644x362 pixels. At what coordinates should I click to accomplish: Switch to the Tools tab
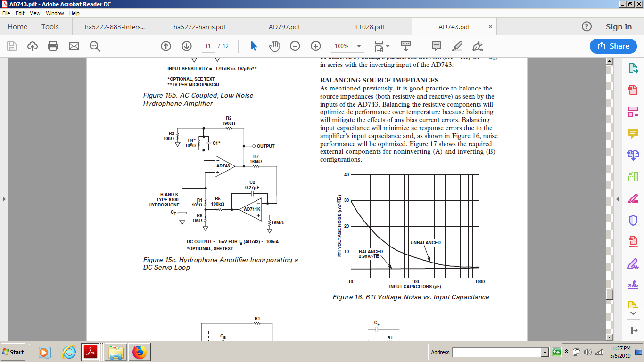[x=50, y=27]
